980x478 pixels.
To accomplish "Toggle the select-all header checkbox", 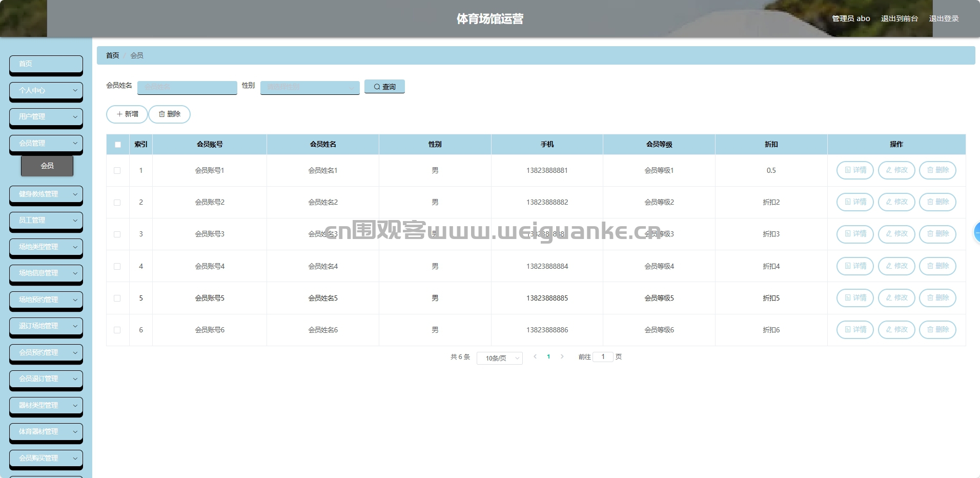I will [x=118, y=145].
